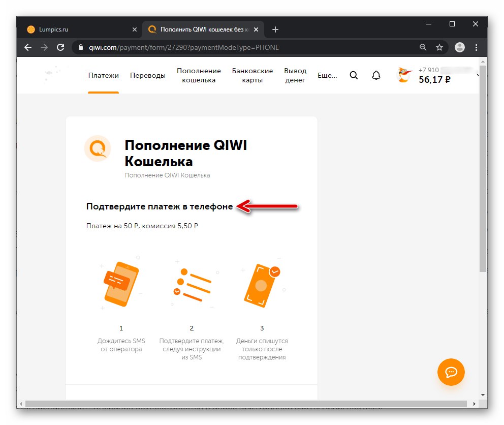
Task: Click the down arrow on the vertical scrollbar
Action: (483, 394)
